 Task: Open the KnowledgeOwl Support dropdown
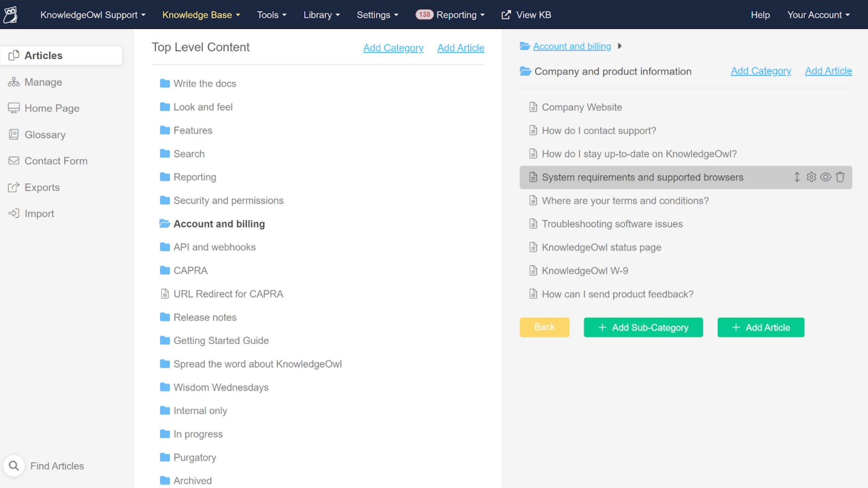(x=93, y=15)
